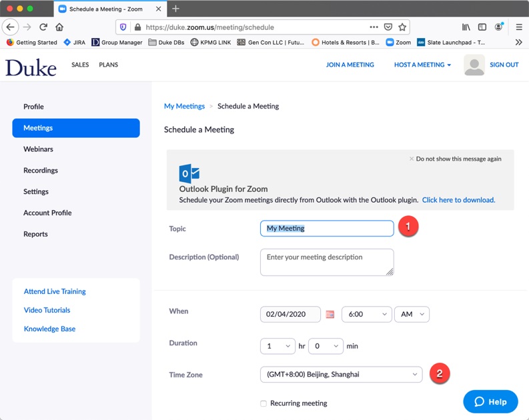Click the SALES nav item
This screenshot has height=420, width=529.
click(80, 65)
